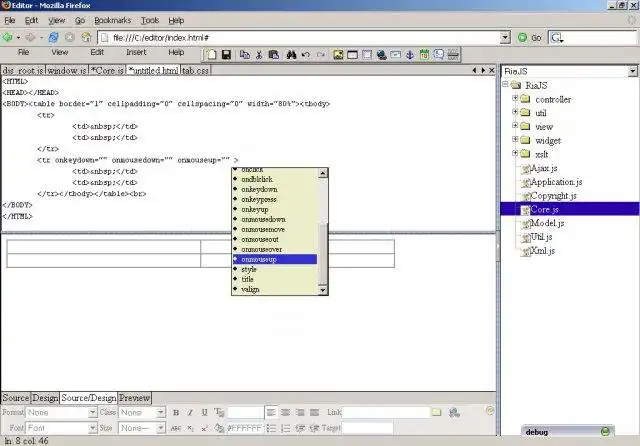
Task: Click the text color icon next to Underline
Action: (219, 413)
